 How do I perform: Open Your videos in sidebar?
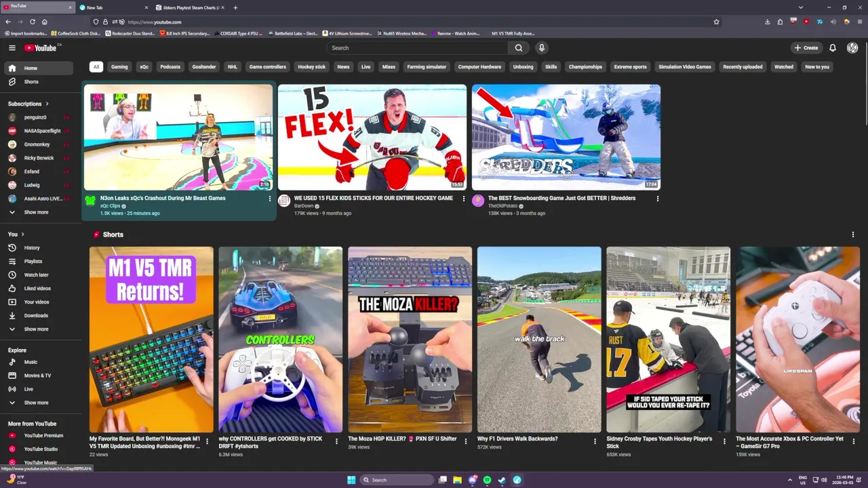click(37, 302)
